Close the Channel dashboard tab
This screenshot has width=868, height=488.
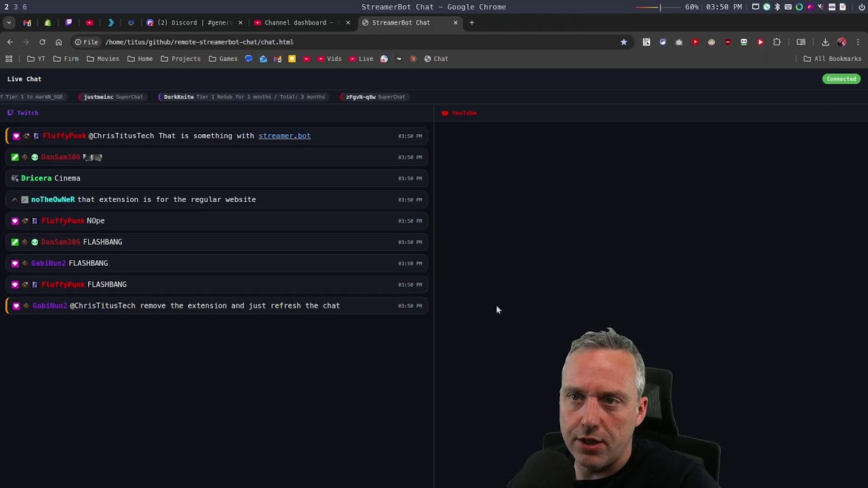coord(348,22)
